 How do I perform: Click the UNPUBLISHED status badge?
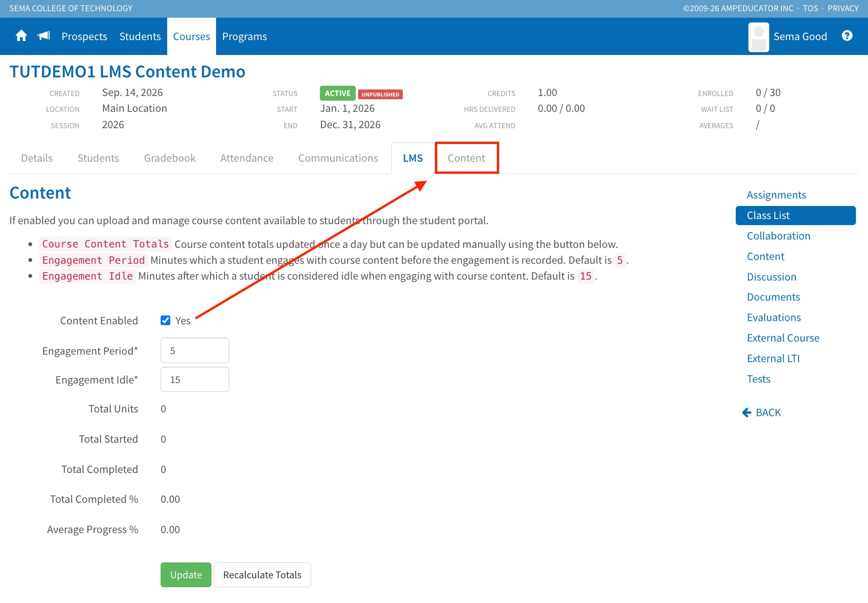(380, 94)
